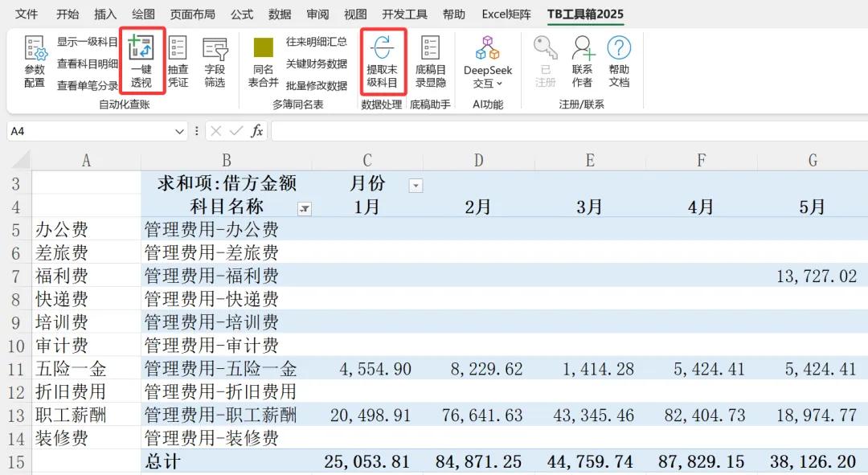Screen dimensions: 868x475
Task: Select column C header
Action: coord(367,160)
